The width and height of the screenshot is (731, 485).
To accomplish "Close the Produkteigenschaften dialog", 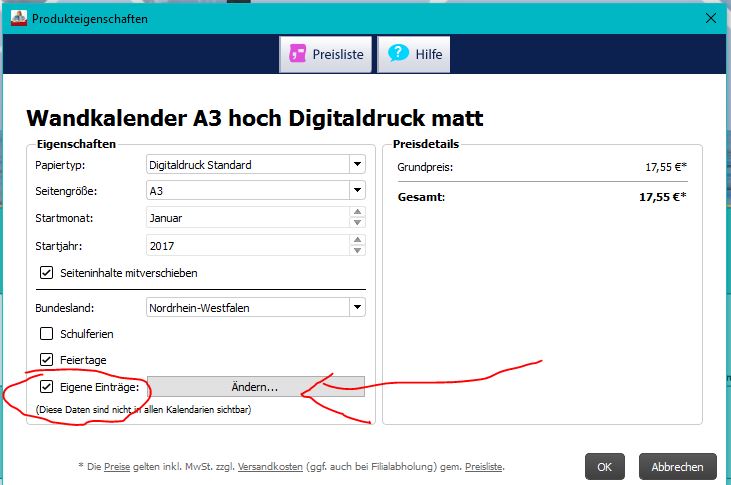I will (711, 18).
